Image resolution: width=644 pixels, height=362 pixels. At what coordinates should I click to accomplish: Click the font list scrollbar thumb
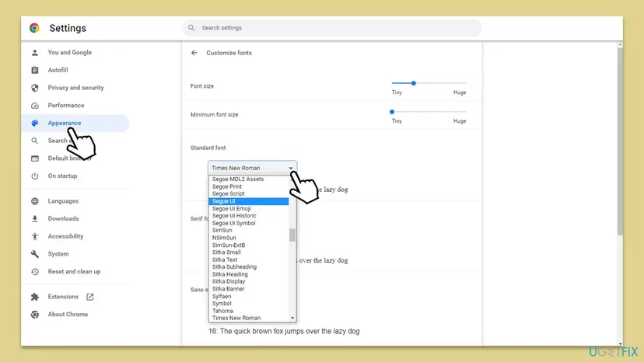tap(292, 235)
